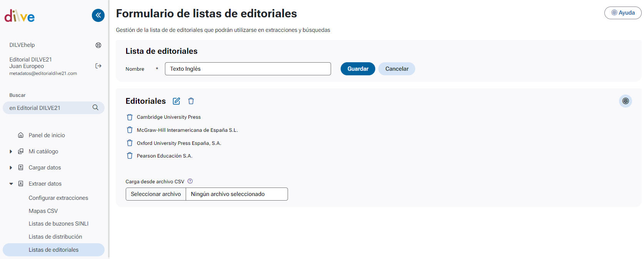644x259 pixels.
Task: Click the Carga desde archivo CSV label
Action: 155,181
